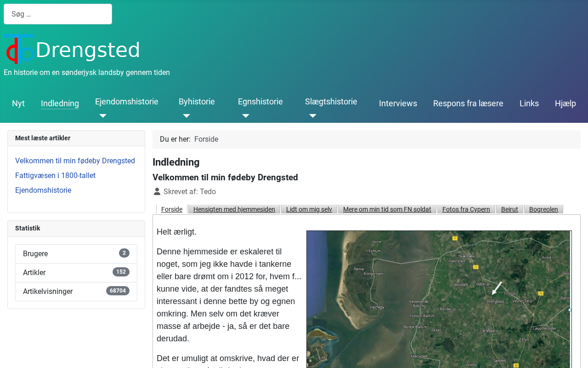This screenshot has width=588, height=368.
Task: Click the Drengsted site logo icon
Action: pos(19,49)
